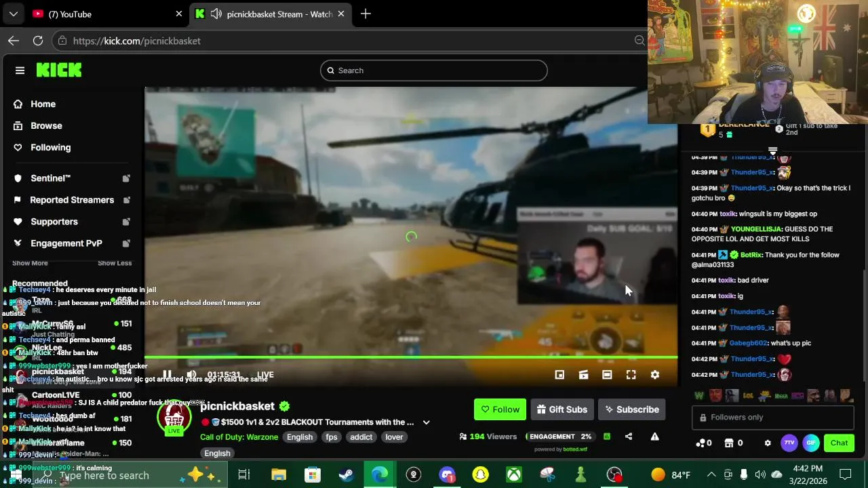Click the Gift Subs button
868x488 pixels.
click(561, 409)
